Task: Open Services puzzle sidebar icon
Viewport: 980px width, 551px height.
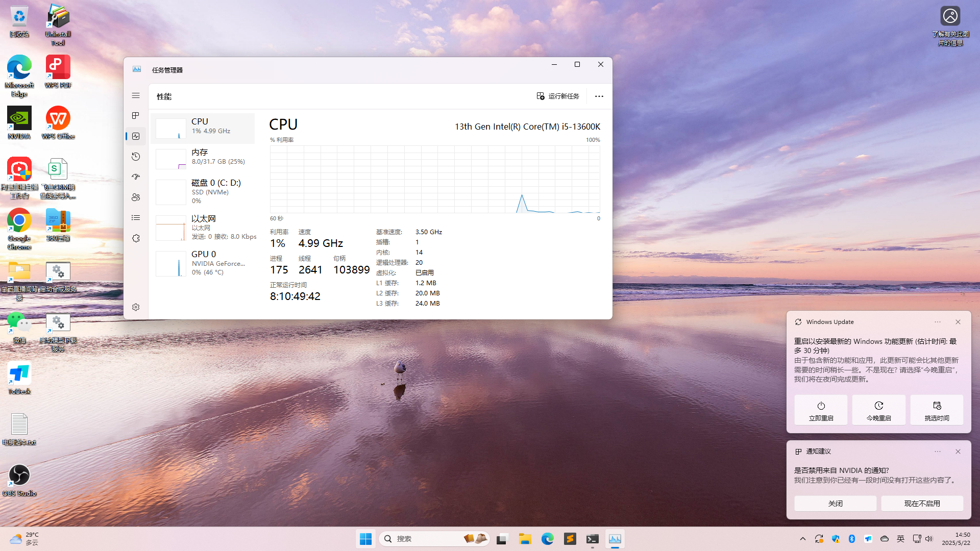Action: point(136,238)
